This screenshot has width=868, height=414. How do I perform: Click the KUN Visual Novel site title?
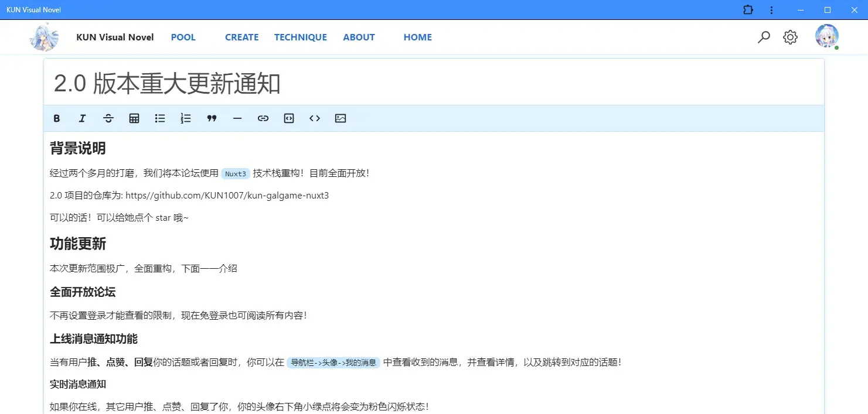click(115, 37)
